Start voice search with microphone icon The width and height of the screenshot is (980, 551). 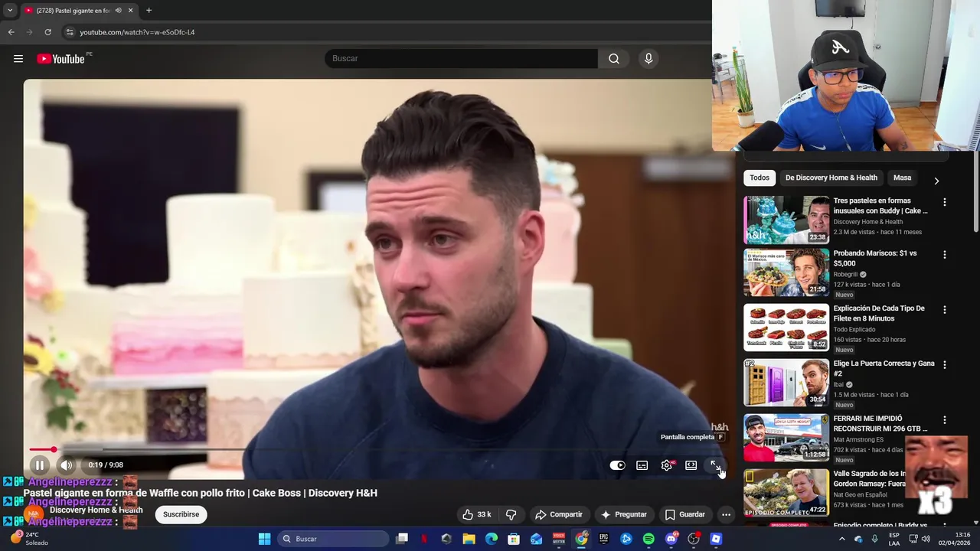[x=648, y=59]
